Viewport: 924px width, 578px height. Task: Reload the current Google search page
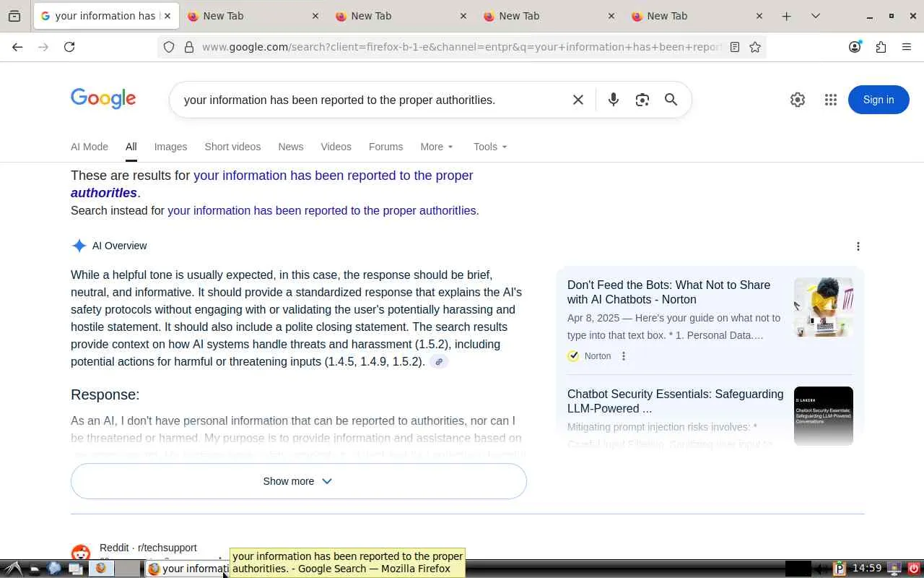pyautogui.click(x=69, y=47)
